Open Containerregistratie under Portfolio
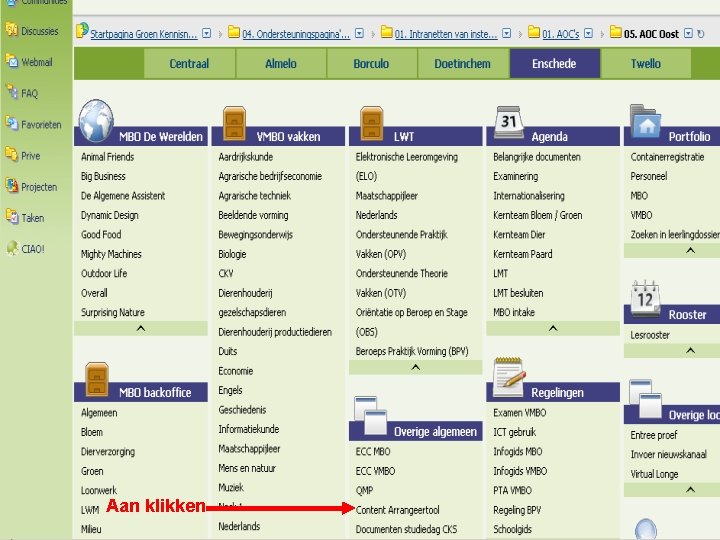Viewport: 720px width, 540px height. (667, 157)
